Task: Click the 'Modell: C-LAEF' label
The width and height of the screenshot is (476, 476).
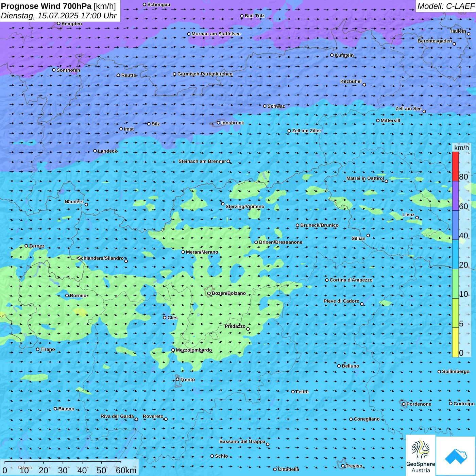Action: click(x=446, y=6)
